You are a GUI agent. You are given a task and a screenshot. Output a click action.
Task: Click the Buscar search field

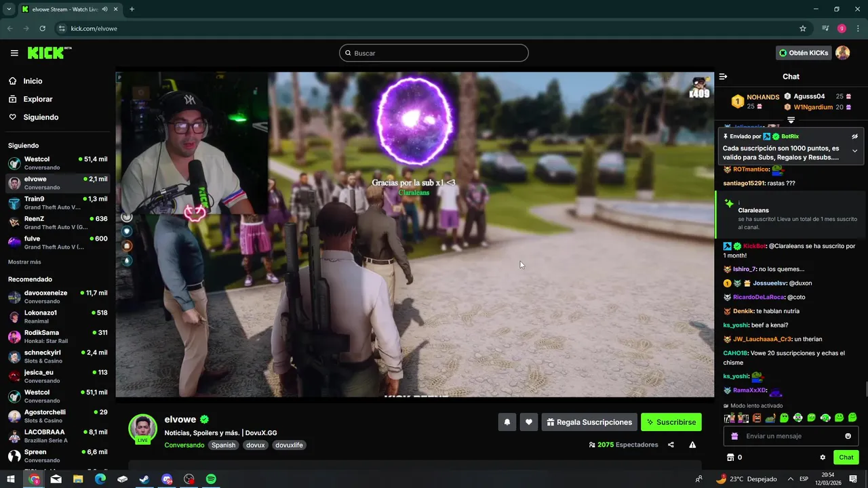tap(434, 53)
